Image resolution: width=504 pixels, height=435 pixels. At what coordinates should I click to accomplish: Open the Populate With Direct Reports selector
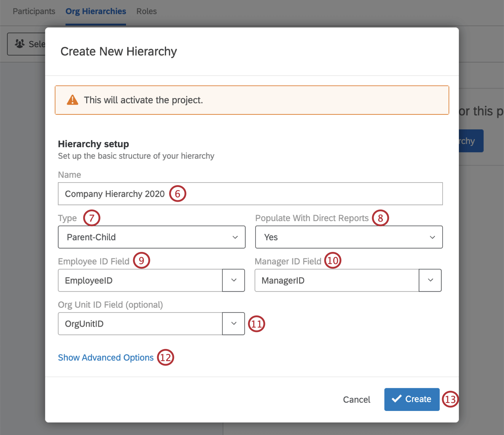[348, 237]
